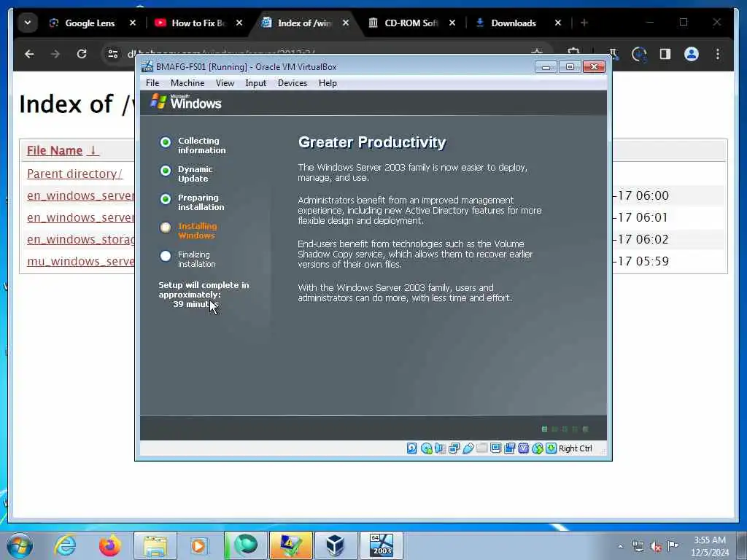Open Chrome three-dot menu

tap(718, 54)
